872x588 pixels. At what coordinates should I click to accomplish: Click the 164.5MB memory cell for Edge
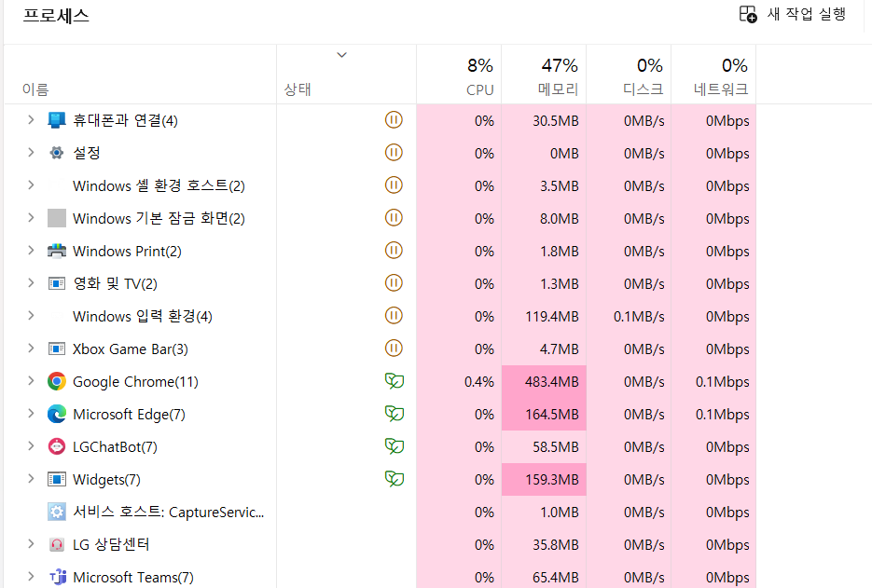click(544, 414)
